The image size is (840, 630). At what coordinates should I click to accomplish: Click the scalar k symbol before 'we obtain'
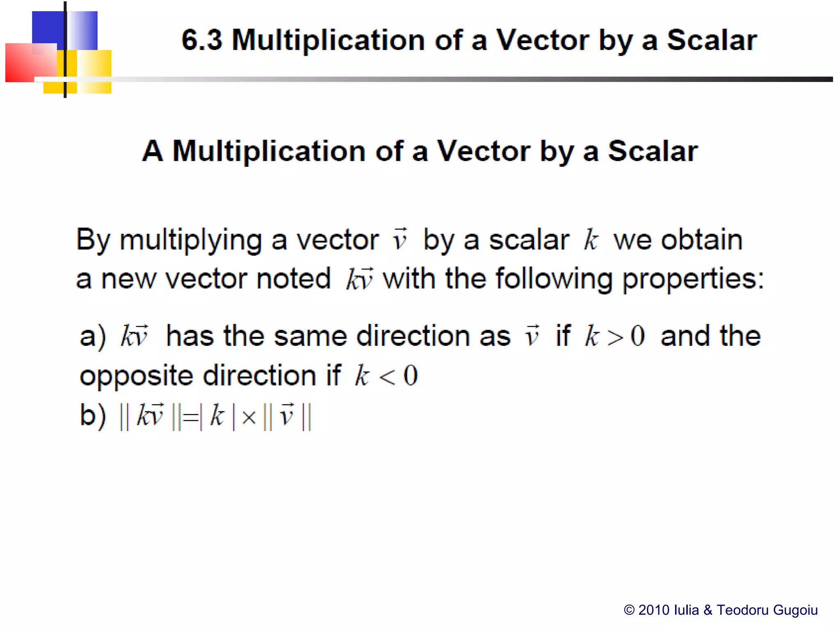[x=591, y=240]
